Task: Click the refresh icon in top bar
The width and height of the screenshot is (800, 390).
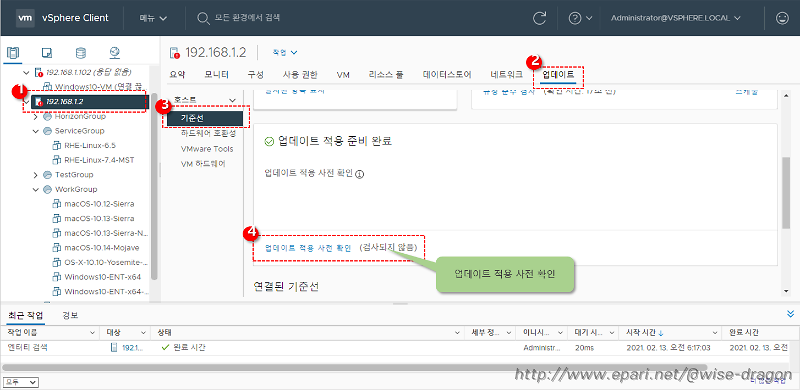Action: tap(539, 18)
